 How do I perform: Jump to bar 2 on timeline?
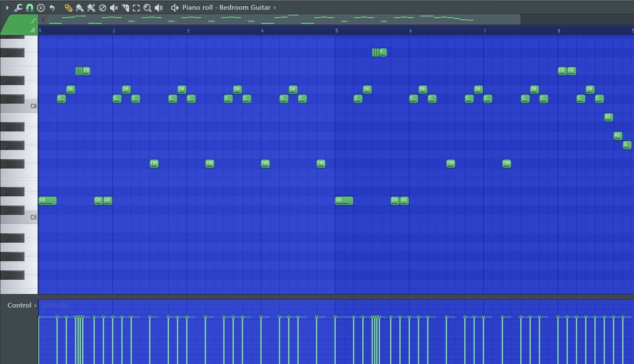pyautogui.click(x=114, y=30)
